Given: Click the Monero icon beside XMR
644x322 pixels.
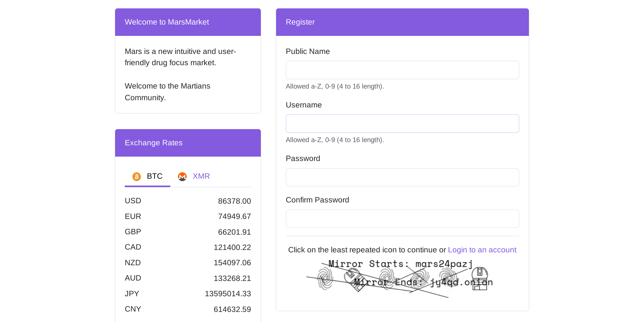Looking at the screenshot, I should (x=183, y=177).
